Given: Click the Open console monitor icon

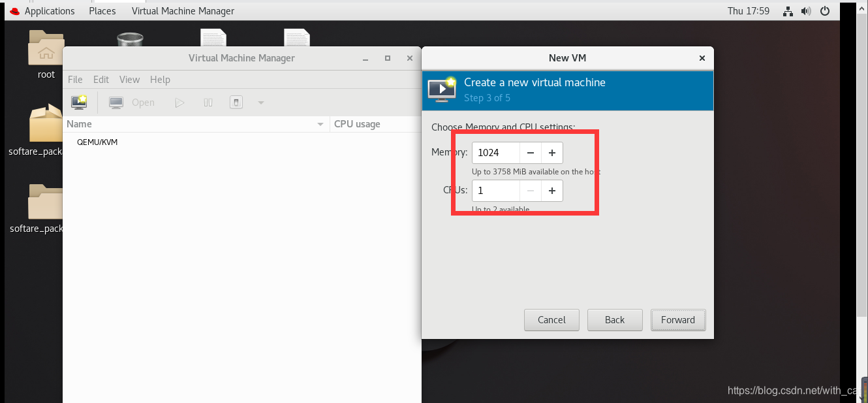Looking at the screenshot, I should [x=116, y=103].
